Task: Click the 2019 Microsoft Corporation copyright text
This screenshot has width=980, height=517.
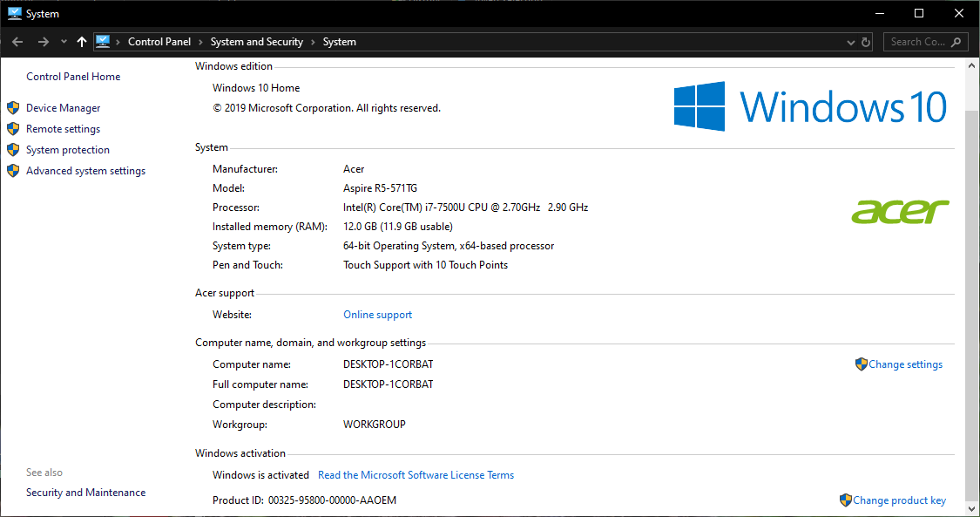Action: click(x=327, y=108)
